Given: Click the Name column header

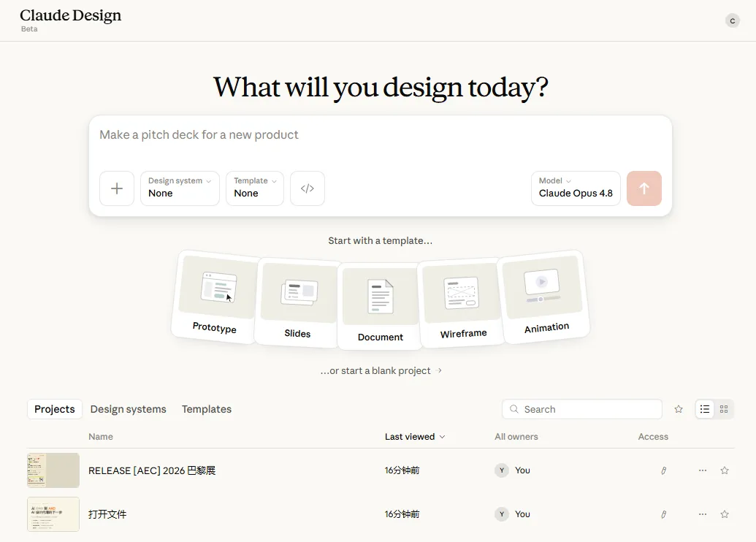Looking at the screenshot, I should click(x=101, y=437).
